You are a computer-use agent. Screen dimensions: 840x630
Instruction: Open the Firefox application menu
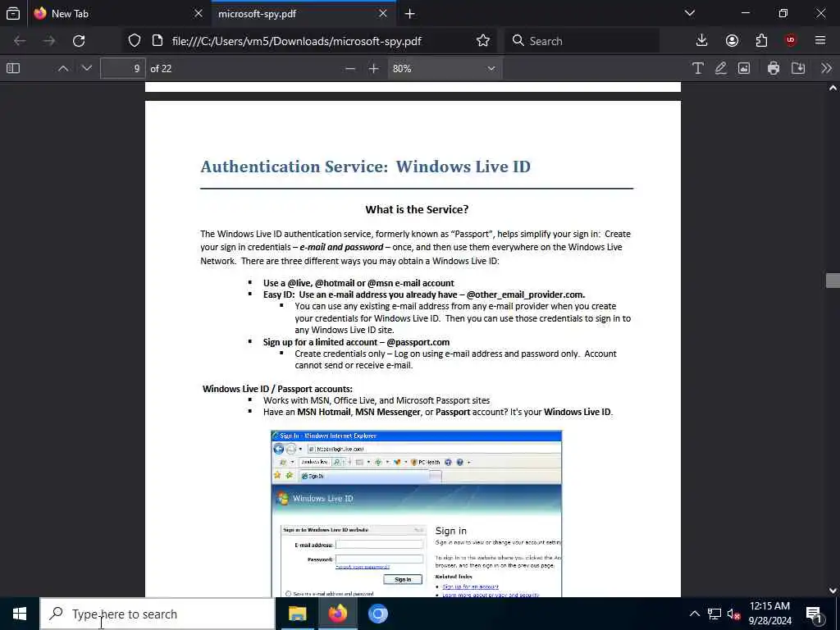click(820, 41)
